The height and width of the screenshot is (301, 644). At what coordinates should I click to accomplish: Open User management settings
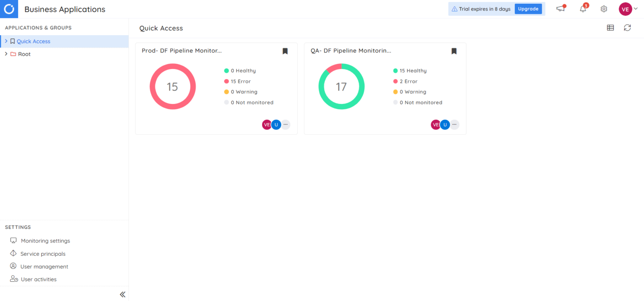tap(44, 266)
